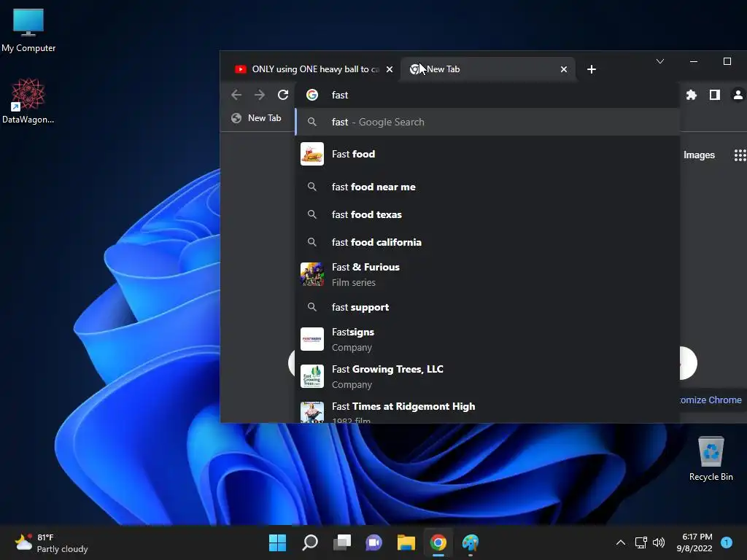Open the Chrome profile avatar
747x560 pixels.
pos(738,95)
